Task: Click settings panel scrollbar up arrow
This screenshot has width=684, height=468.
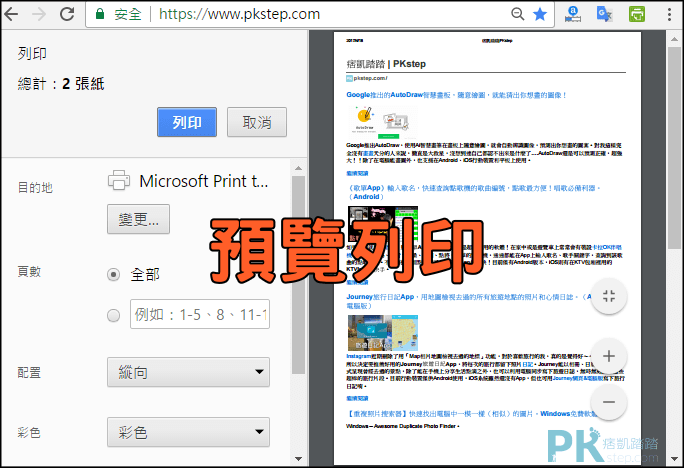Action: 298,168
